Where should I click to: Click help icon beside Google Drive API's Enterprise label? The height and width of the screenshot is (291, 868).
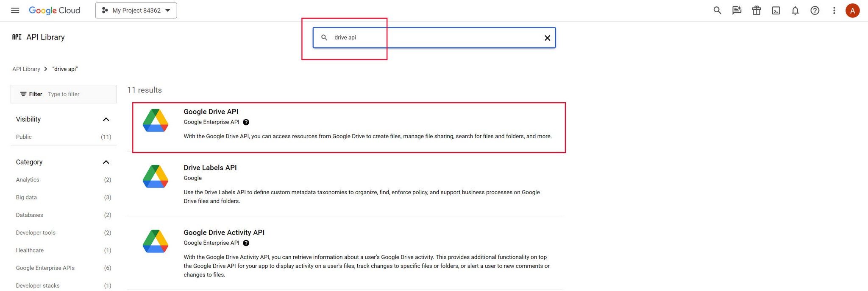coord(246,122)
